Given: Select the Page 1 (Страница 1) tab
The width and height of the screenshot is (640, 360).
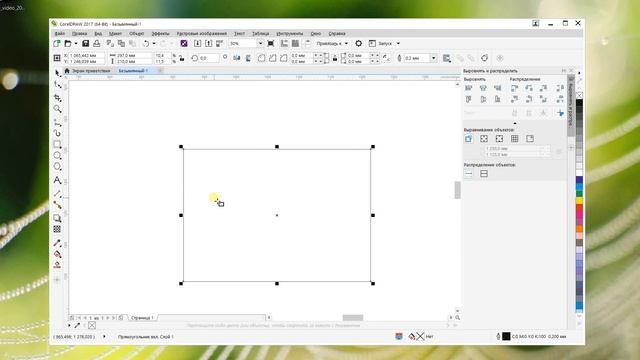Looking at the screenshot, I should pos(142,318).
